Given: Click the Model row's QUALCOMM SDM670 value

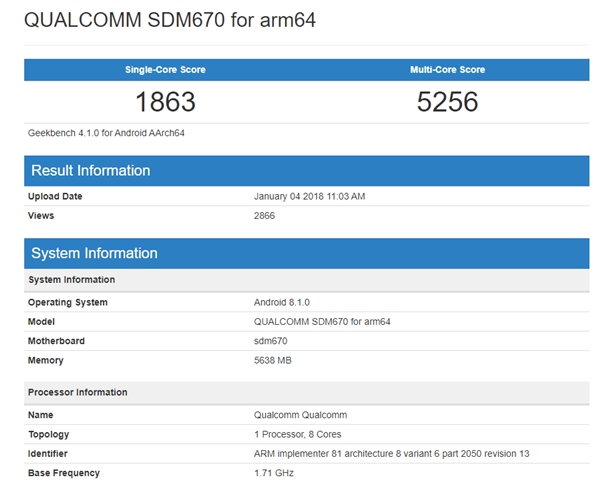Looking at the screenshot, I should tap(322, 322).
